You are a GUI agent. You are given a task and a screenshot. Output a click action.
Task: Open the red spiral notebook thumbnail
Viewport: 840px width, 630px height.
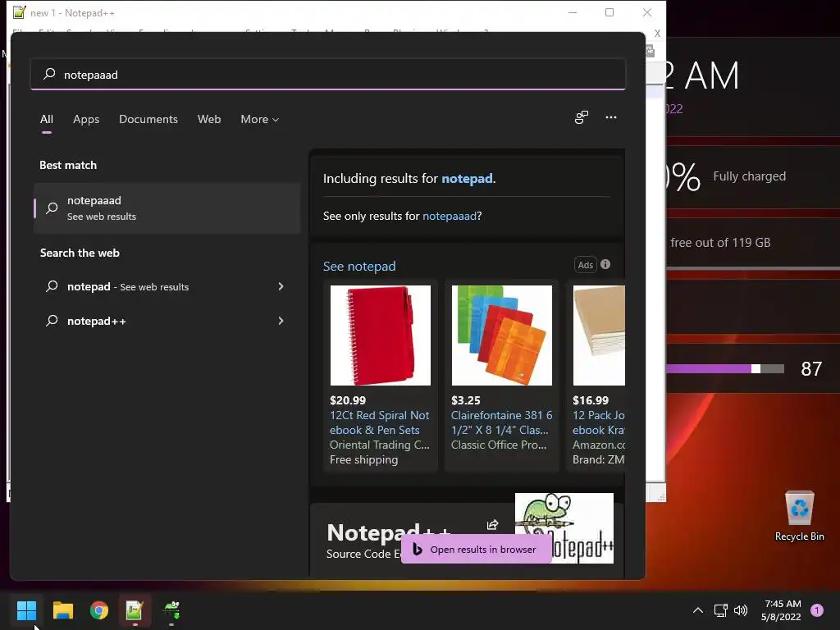click(x=381, y=336)
